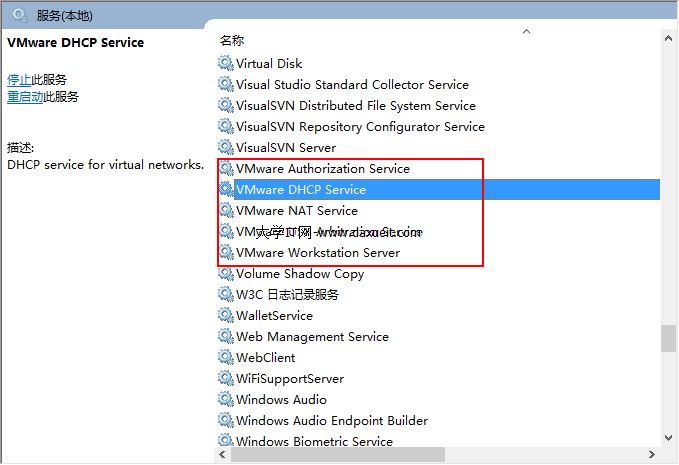Select Visual Studio Standard Collector Service
This screenshot has height=465, width=679.
(352, 84)
